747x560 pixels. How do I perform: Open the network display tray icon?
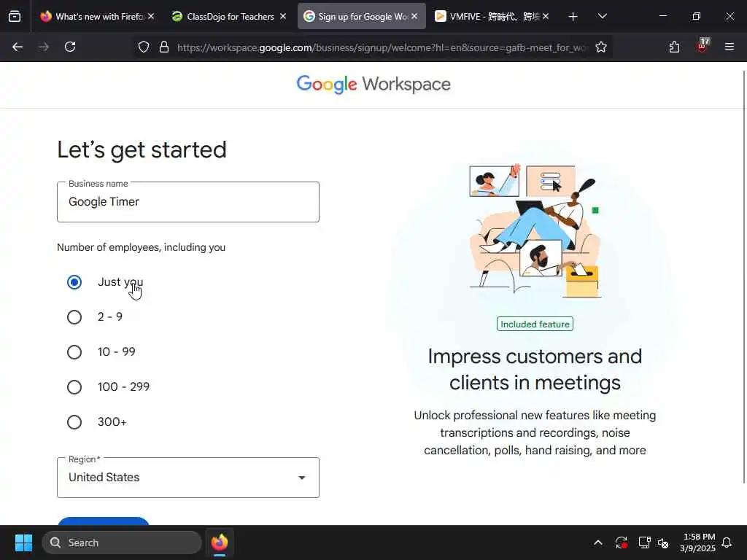(644, 542)
